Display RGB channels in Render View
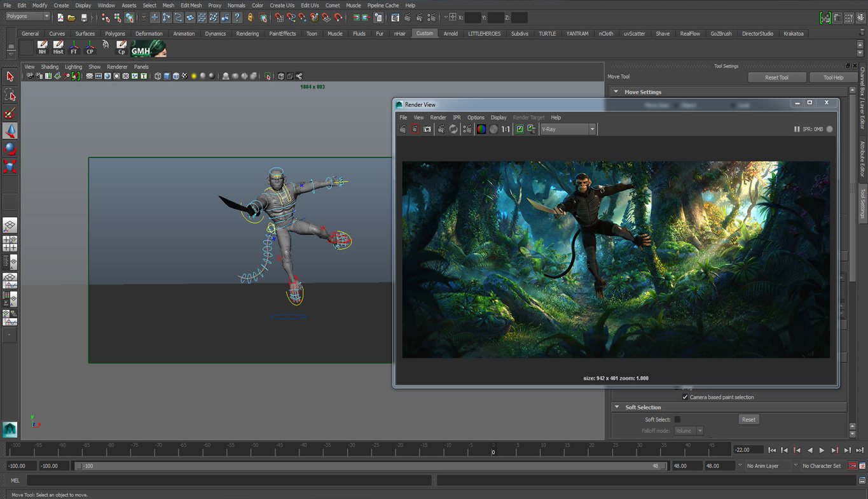Screen dimensions: 868x499 (x=481, y=129)
